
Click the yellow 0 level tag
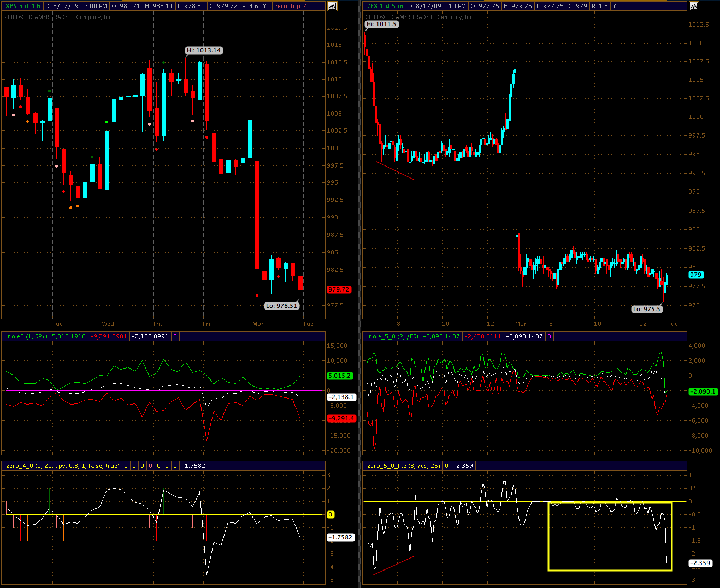click(x=330, y=514)
